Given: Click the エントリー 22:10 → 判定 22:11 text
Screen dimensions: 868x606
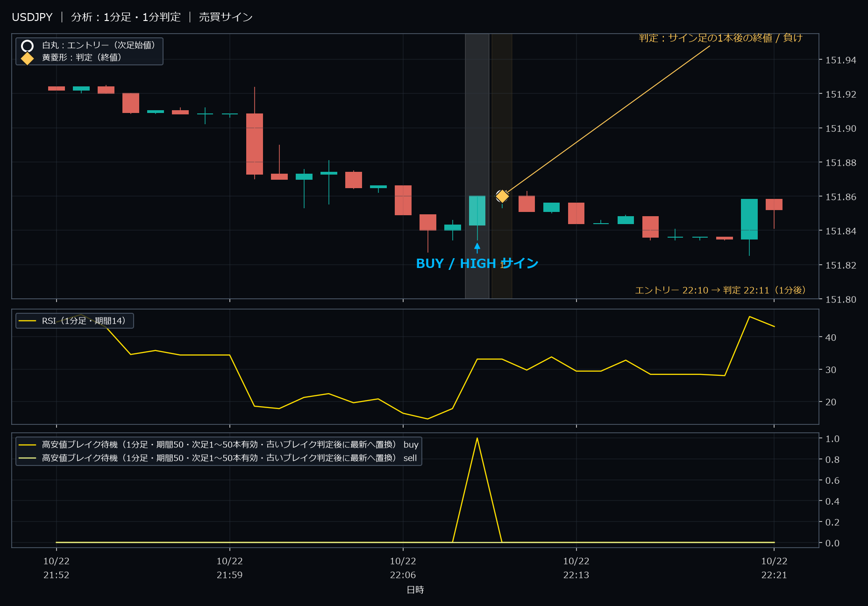Looking at the screenshot, I should click(720, 290).
